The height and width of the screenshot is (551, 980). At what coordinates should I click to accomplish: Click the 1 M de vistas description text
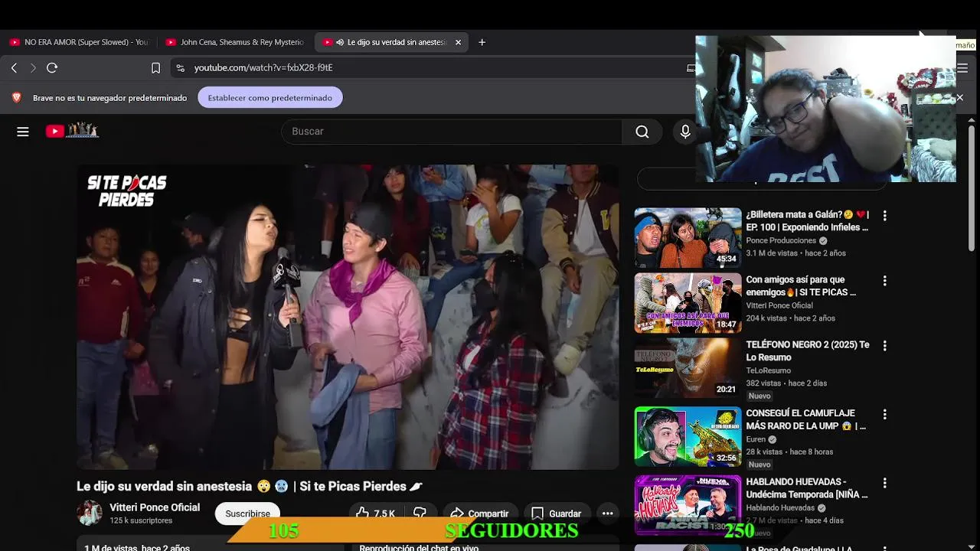137,547
